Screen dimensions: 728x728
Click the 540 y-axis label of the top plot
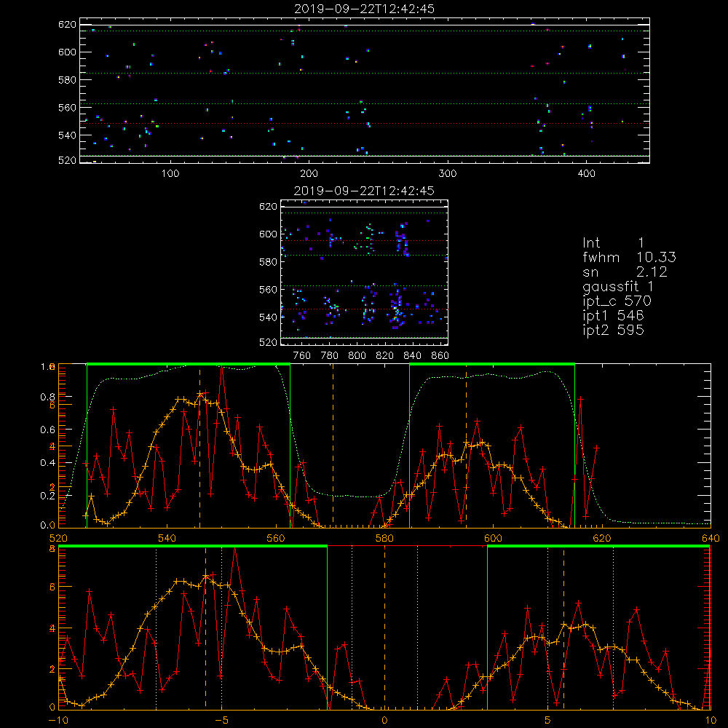point(67,135)
